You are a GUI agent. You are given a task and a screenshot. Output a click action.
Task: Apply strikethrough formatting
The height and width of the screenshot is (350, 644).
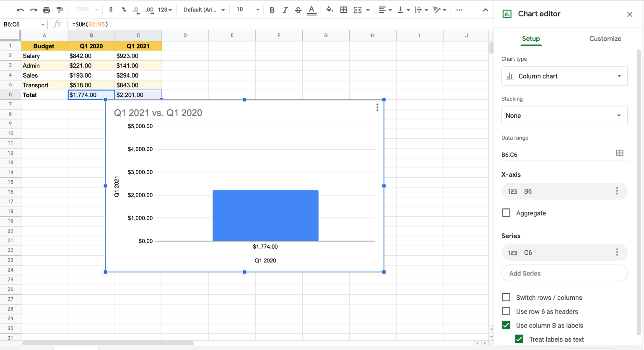[298, 10]
